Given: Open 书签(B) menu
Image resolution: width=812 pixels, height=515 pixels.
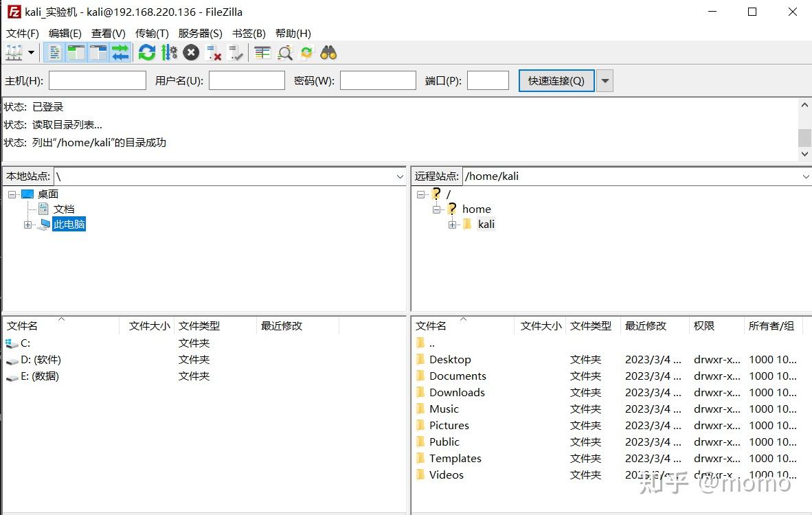Looking at the screenshot, I should point(249,33).
